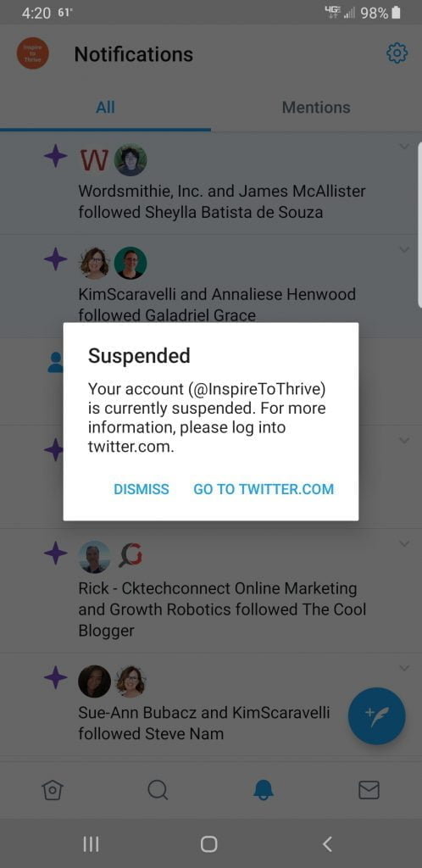422x868 pixels.
Task: Tap the Inspire to Thrive profile avatar
Action: (33, 53)
